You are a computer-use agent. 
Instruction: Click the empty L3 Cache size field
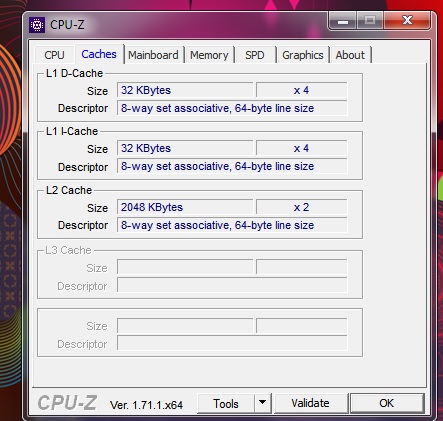point(185,267)
